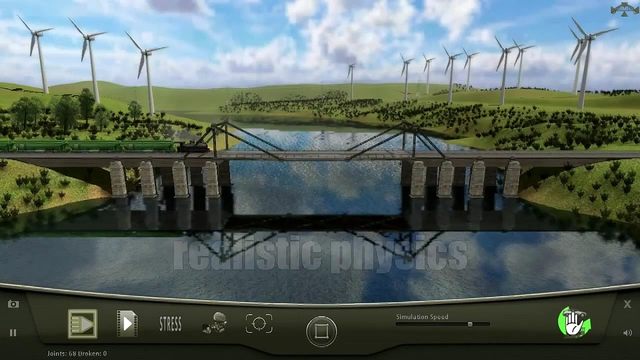Image resolution: width=640 pixels, height=360 pixels.
Task: Close the control panel with the X
Action: [627, 304]
